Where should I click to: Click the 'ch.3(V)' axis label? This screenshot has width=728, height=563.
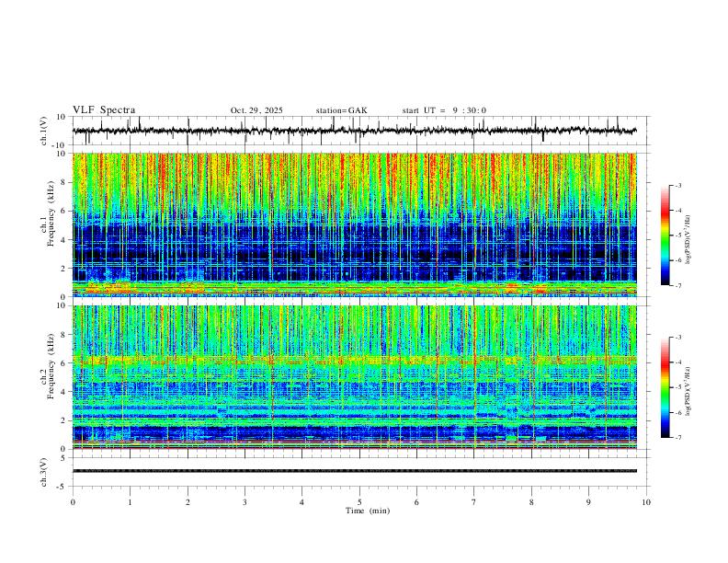click(x=44, y=473)
